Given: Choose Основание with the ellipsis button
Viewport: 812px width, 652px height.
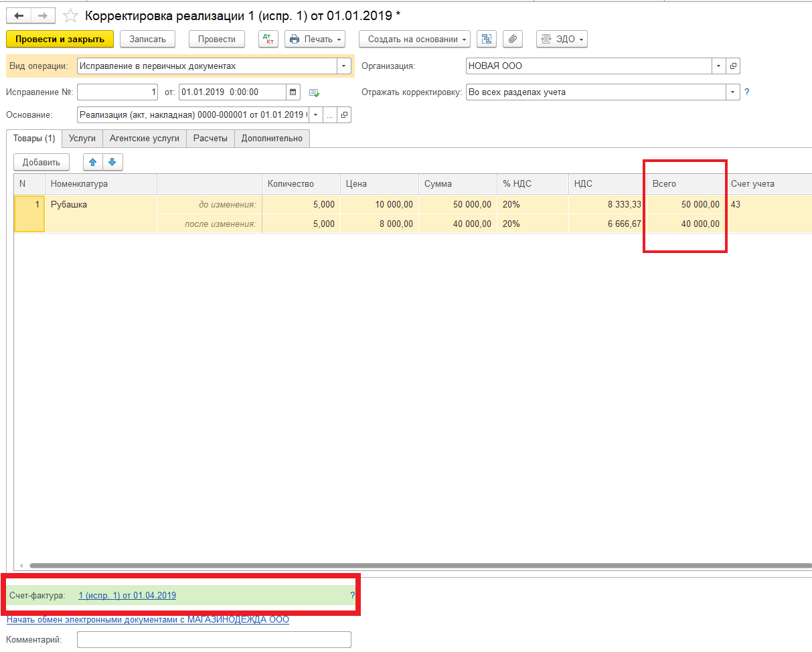Looking at the screenshot, I should pyautogui.click(x=330, y=115).
